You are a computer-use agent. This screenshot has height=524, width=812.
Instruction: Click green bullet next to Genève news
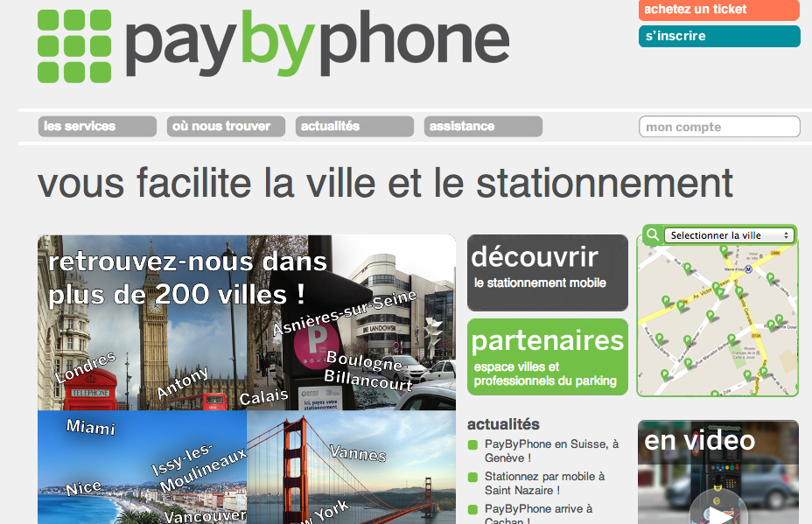[472, 444]
